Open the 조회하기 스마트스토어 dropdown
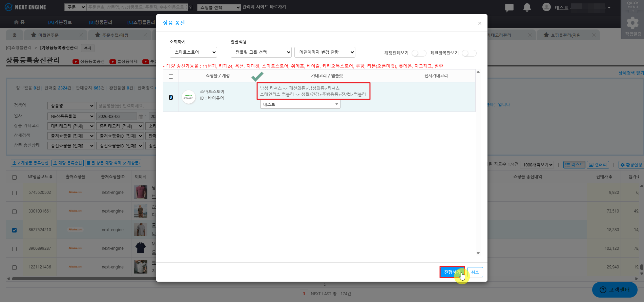Viewport: 644px width, 303px height. point(193,52)
